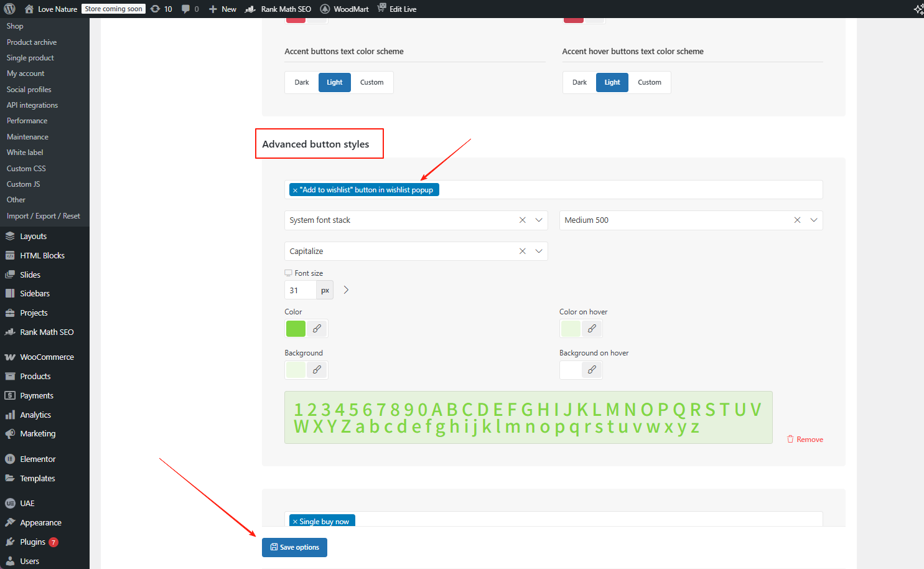Screen dimensions: 924x569
Task: Click the Font size input field
Action: point(301,290)
